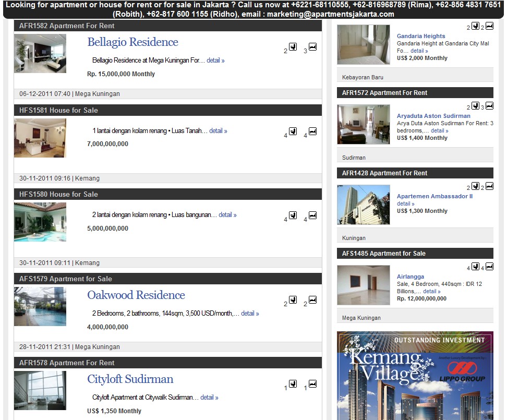Click the bathroom icon on Cityloft Sudirman listing
The height and width of the screenshot is (420, 507).
293,384
